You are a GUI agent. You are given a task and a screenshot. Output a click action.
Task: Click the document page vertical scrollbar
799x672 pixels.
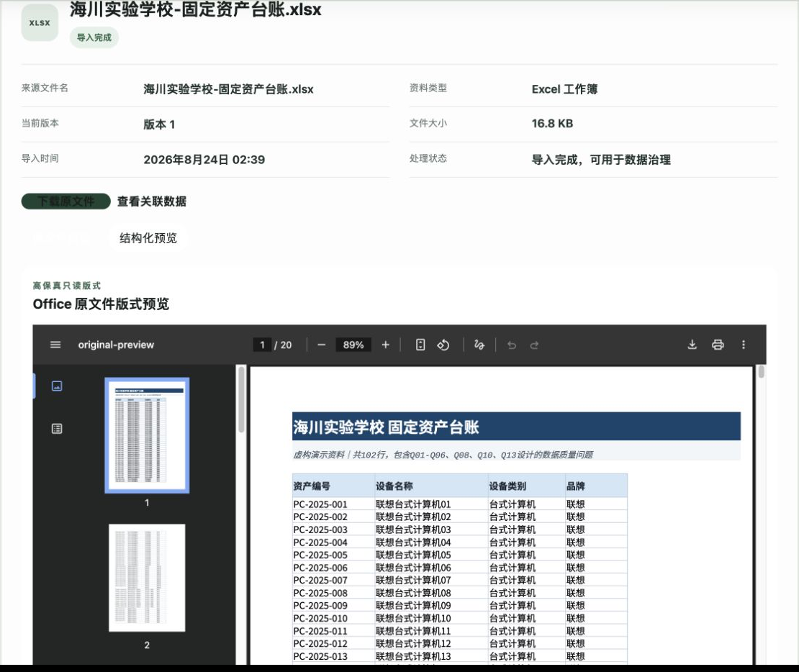tap(762, 371)
